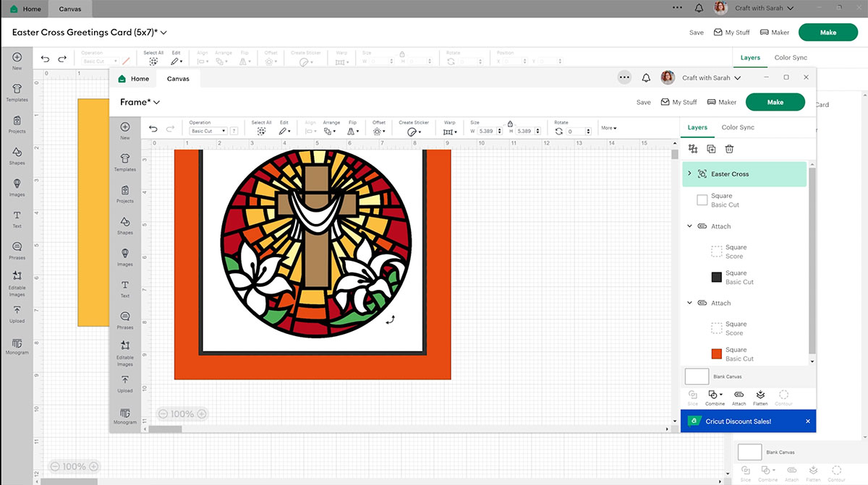This screenshot has width=868, height=485.
Task: Open Shapes in the back window sidebar
Action: pyautogui.click(x=17, y=155)
